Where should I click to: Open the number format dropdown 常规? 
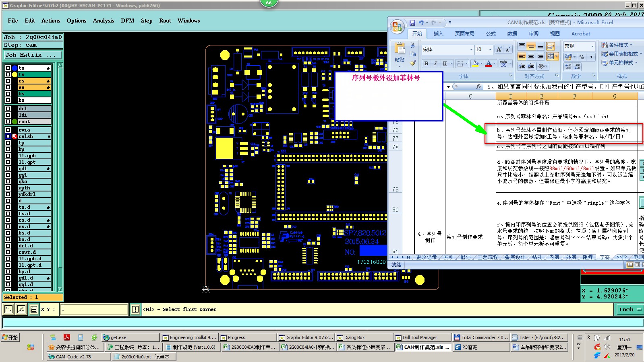click(x=592, y=46)
